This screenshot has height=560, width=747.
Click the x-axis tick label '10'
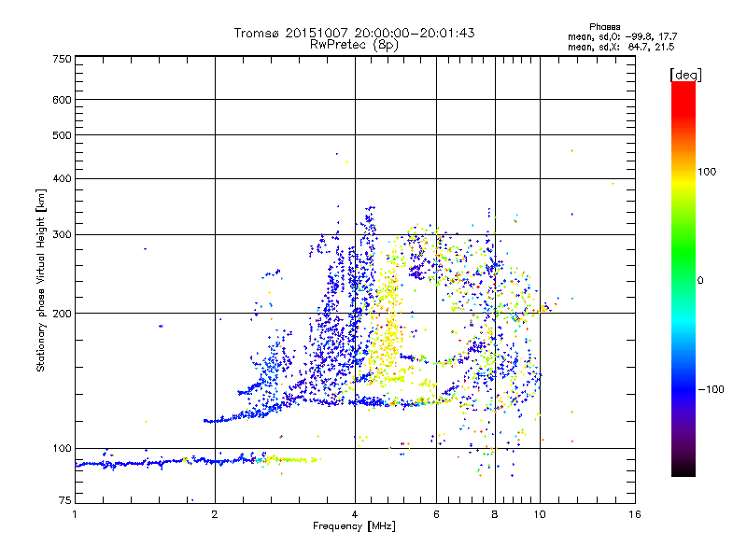[x=540, y=514]
